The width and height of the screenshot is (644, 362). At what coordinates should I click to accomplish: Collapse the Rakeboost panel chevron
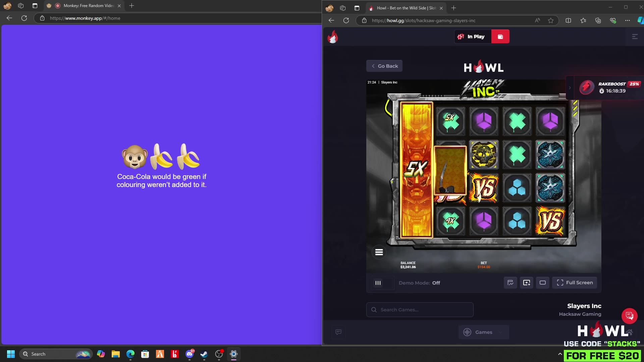tap(570, 88)
